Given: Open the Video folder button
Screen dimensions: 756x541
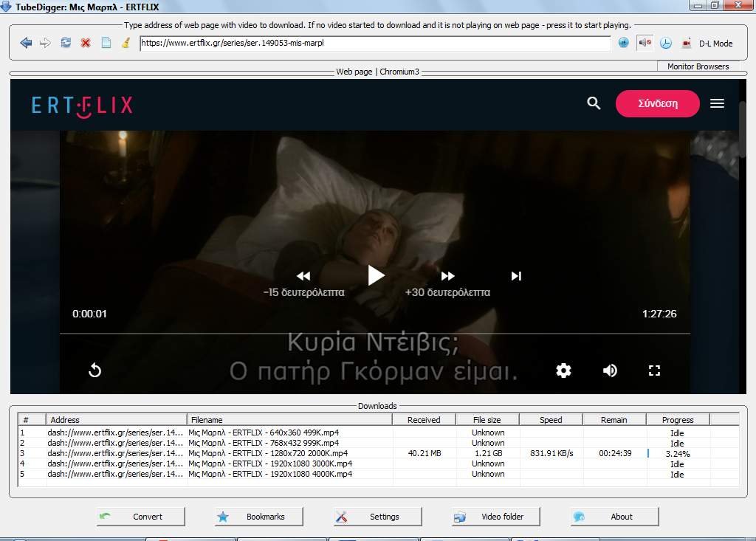Looking at the screenshot, I should [x=495, y=517].
